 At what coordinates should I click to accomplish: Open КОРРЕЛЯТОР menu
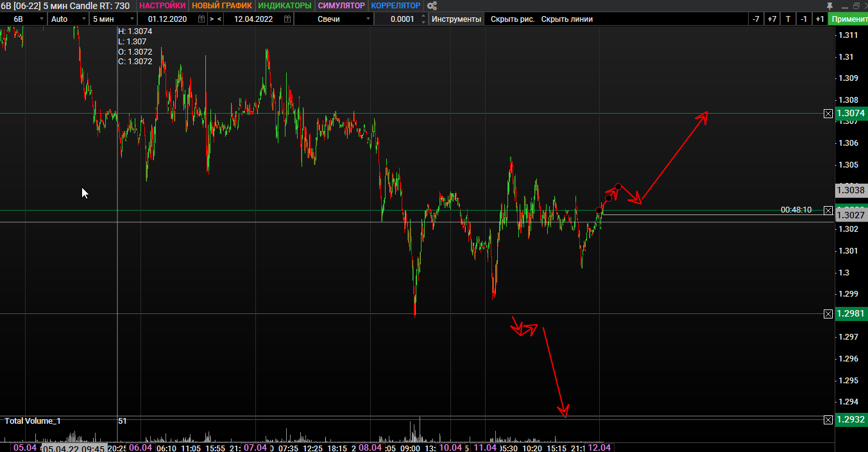pos(396,6)
